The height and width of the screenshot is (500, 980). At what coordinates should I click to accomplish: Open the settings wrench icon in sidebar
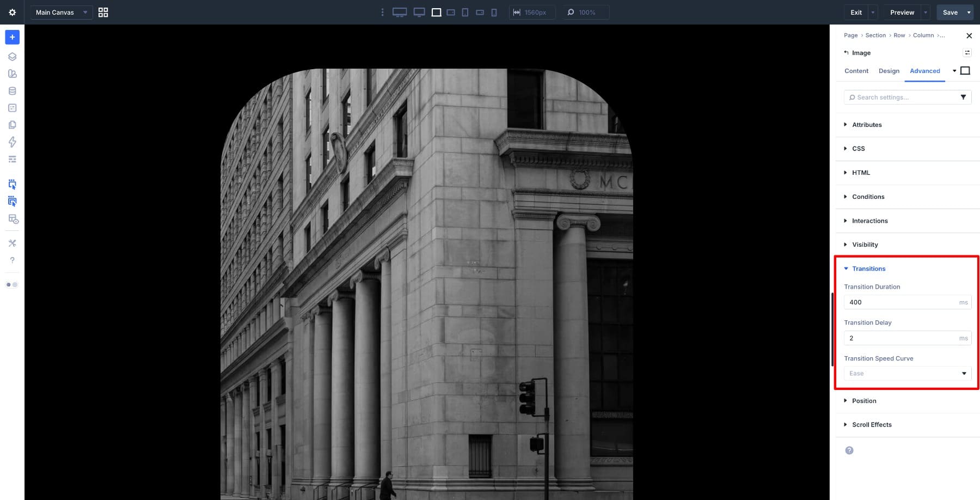(x=12, y=243)
